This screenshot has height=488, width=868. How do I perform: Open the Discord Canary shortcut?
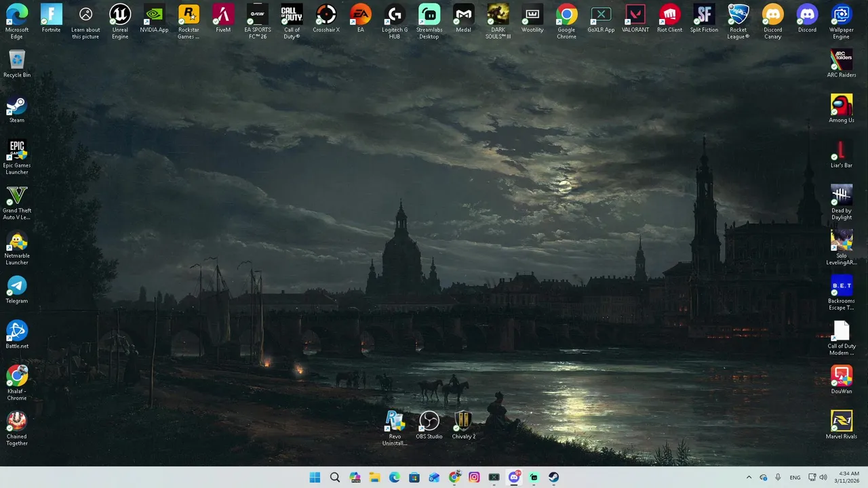tap(772, 22)
